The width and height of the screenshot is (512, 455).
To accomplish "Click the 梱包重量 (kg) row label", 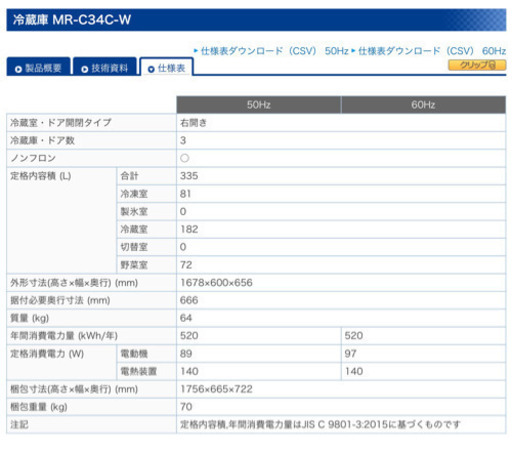I will pyautogui.click(x=39, y=407).
